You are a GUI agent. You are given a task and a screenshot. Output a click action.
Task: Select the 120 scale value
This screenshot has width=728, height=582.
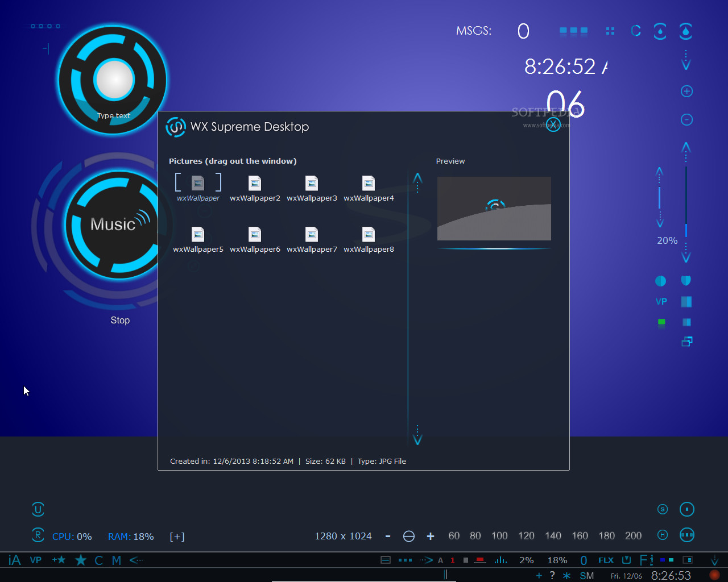(526, 536)
